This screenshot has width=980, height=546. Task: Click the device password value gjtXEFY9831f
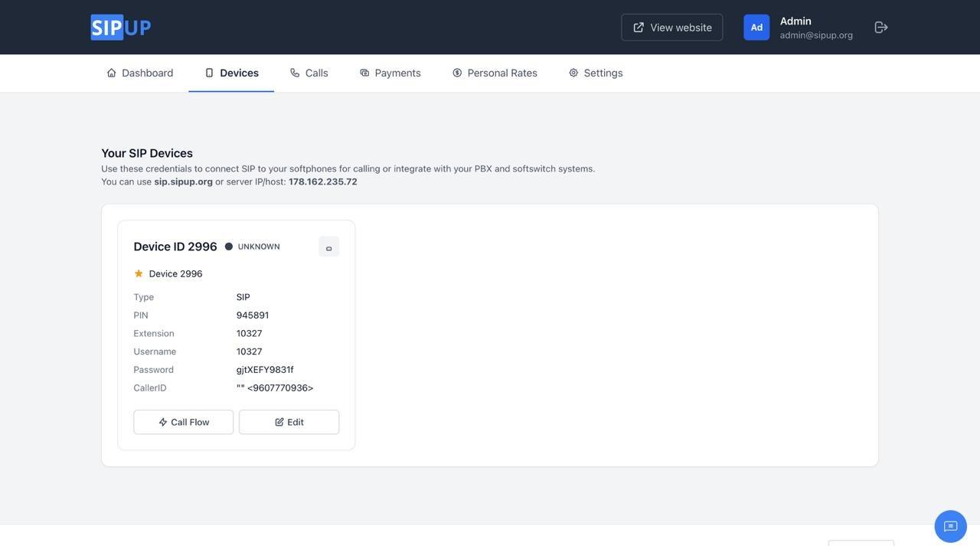[265, 370]
